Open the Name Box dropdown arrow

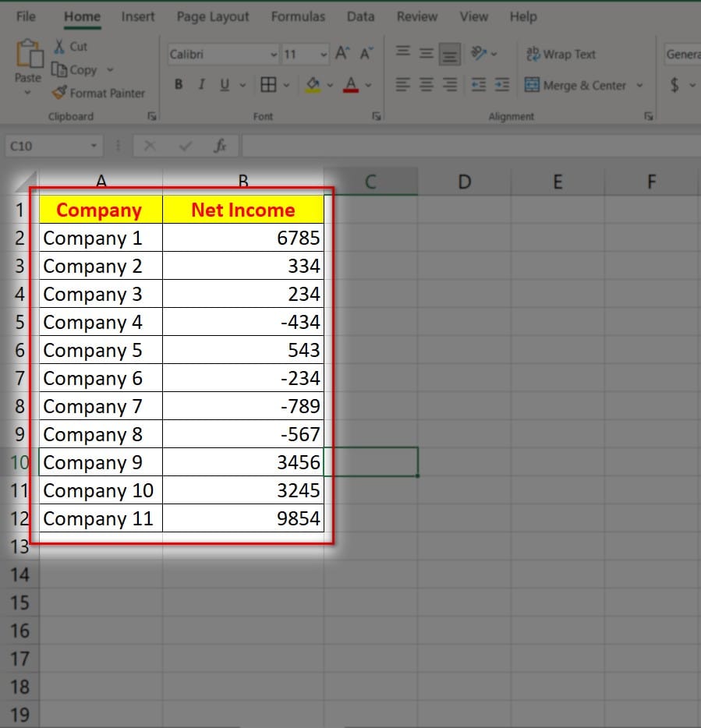[94, 146]
